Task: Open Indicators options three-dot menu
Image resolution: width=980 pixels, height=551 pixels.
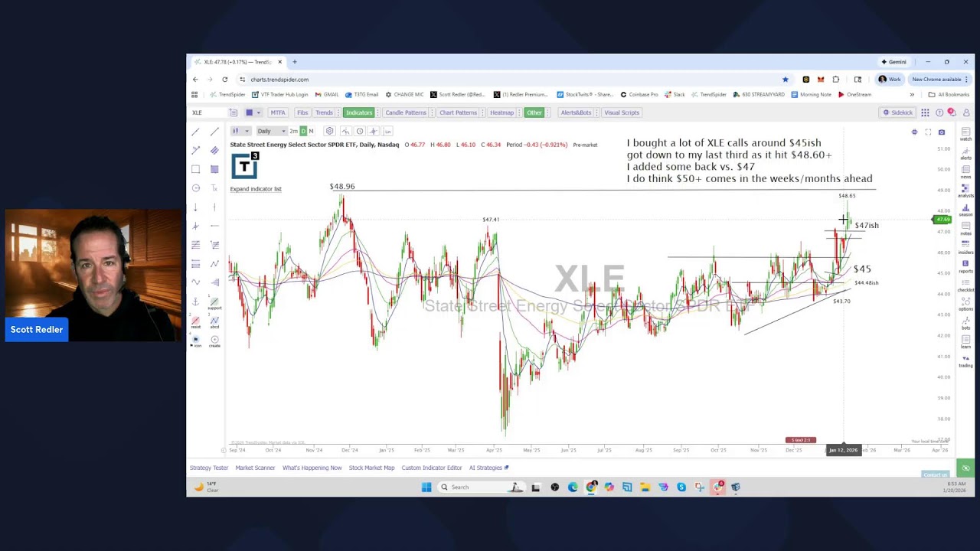Action: point(377,112)
